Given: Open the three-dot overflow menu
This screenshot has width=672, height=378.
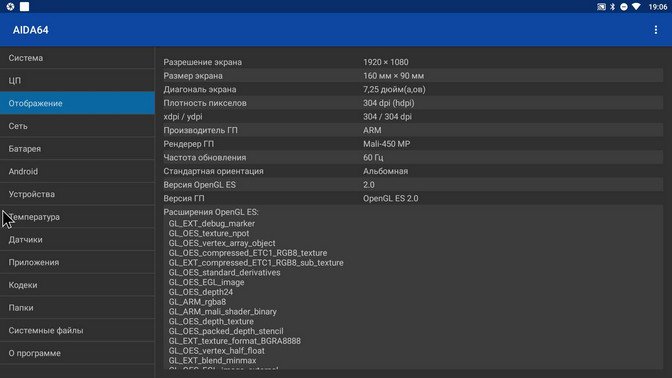Looking at the screenshot, I should [656, 30].
